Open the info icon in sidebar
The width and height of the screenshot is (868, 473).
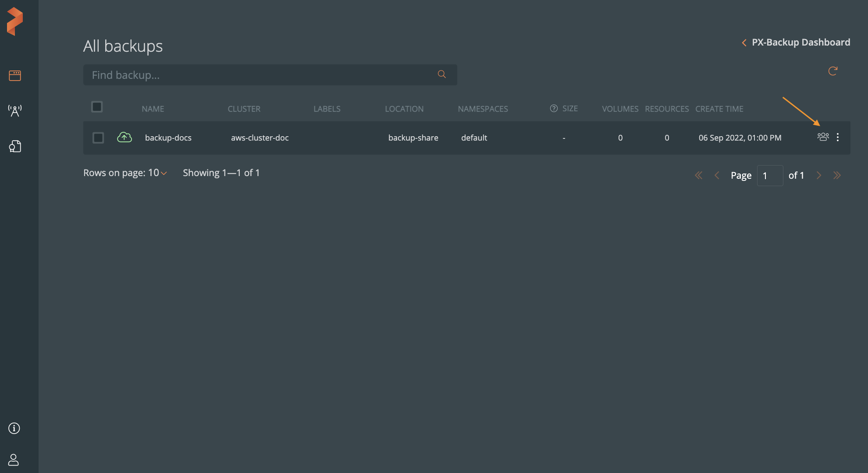[x=14, y=428]
